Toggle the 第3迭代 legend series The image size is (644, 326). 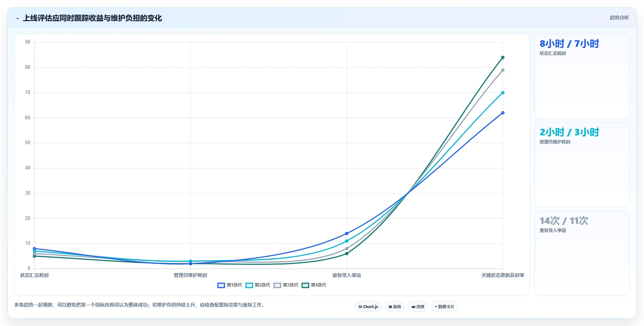tap(286, 285)
